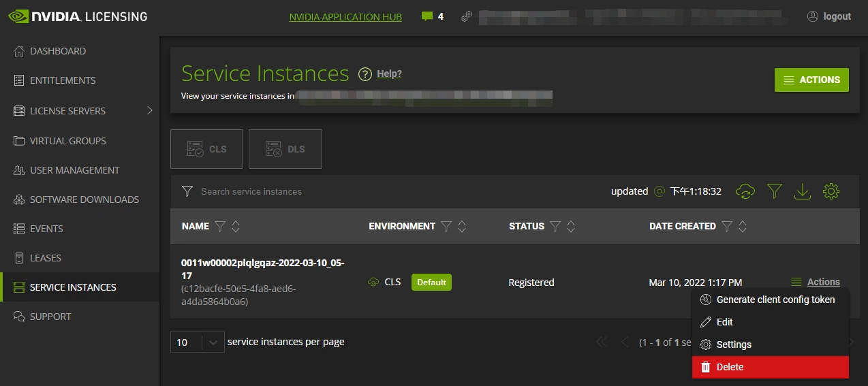The width and height of the screenshot is (868, 386).
Task: Sort by the STATUS column
Action: coord(571,226)
